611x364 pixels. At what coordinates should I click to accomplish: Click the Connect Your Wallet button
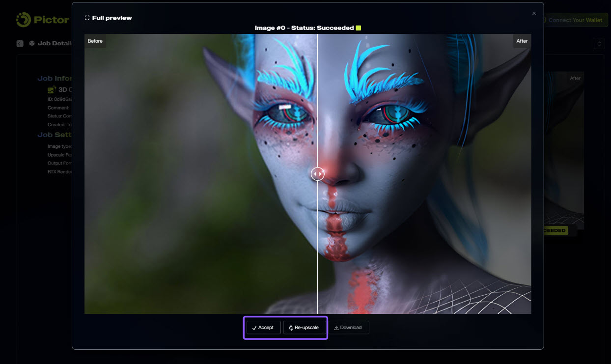pos(577,20)
